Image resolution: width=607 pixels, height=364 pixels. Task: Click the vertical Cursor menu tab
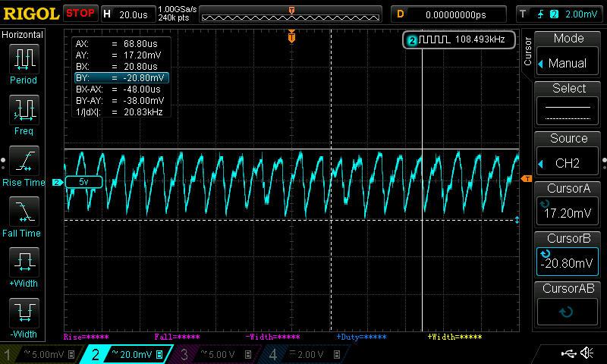[528, 52]
